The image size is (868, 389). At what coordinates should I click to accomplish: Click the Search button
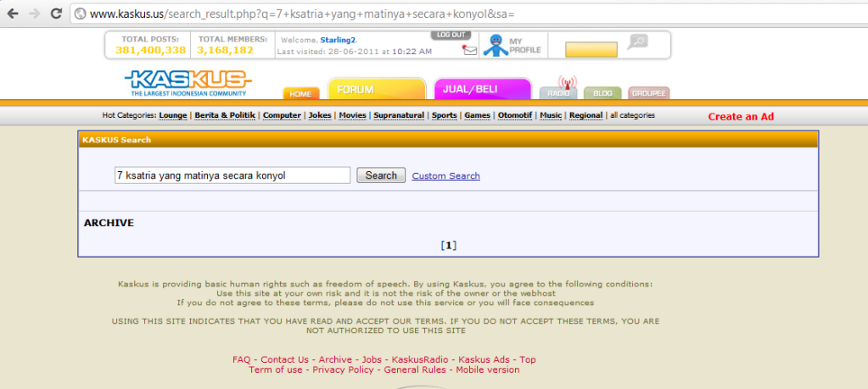coord(381,175)
